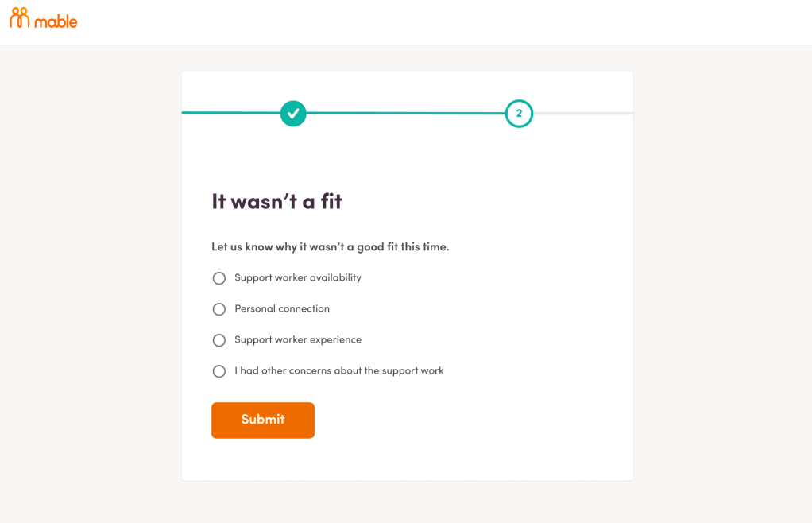The width and height of the screenshot is (812, 523).
Task: Click the teal progress line before the checkmark
Action: [x=230, y=113]
